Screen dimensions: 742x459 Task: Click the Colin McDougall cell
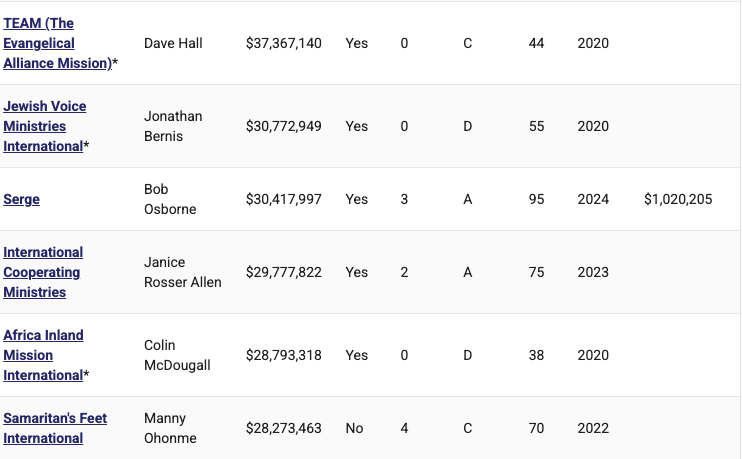[x=177, y=355]
